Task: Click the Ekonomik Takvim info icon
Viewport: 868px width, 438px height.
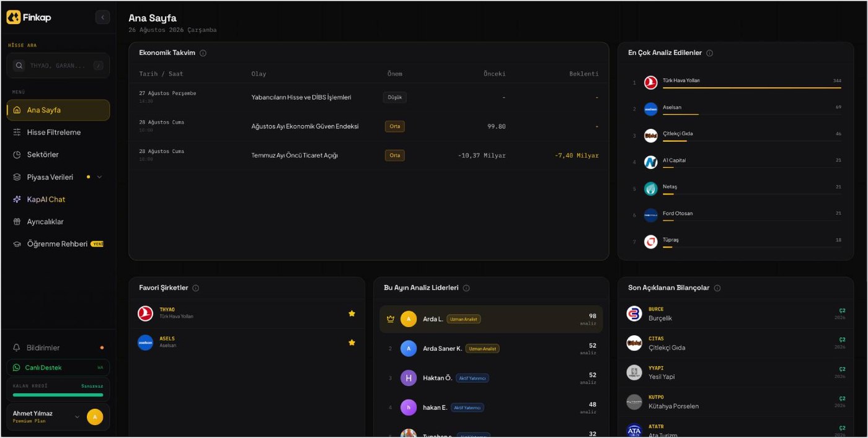Action: tap(203, 53)
